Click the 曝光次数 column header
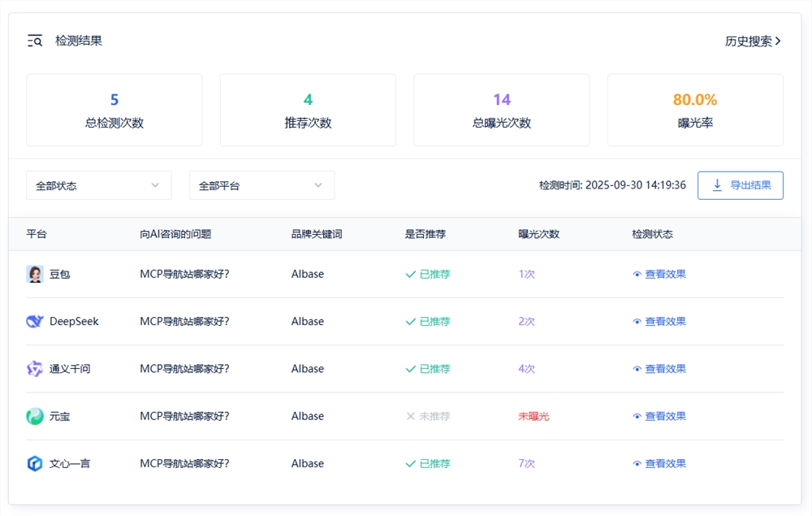The image size is (812, 516). pyautogui.click(x=538, y=234)
